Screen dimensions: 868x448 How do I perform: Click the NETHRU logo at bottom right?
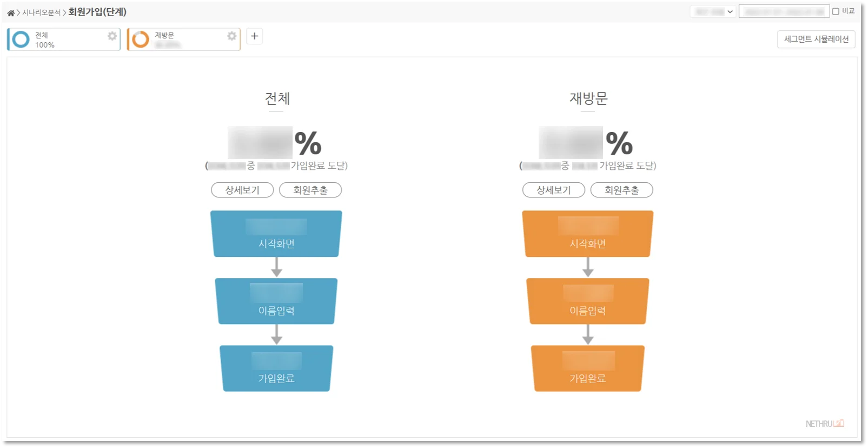[x=824, y=424]
